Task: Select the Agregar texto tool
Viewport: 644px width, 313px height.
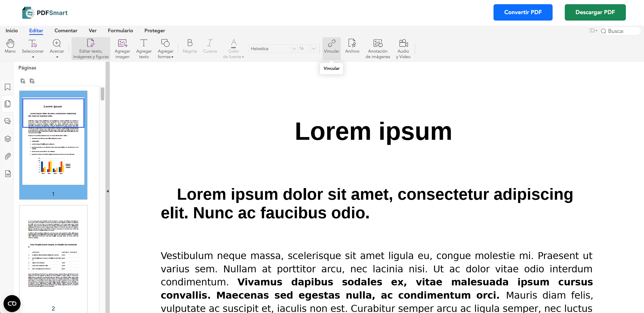Action: click(144, 49)
